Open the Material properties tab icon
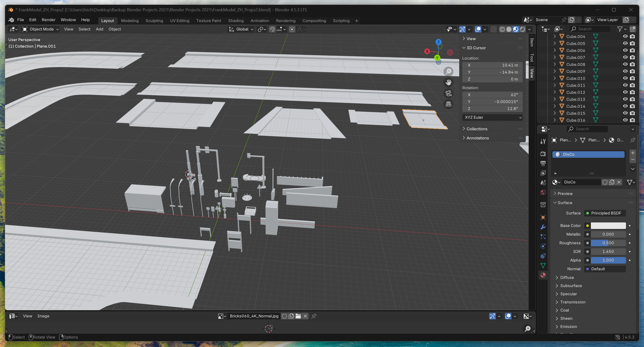 pos(543,275)
